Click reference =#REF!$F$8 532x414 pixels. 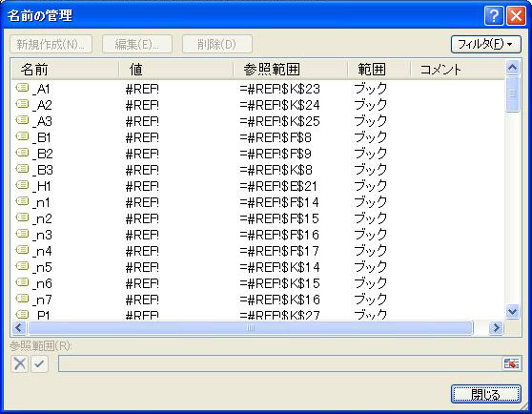[276, 137]
